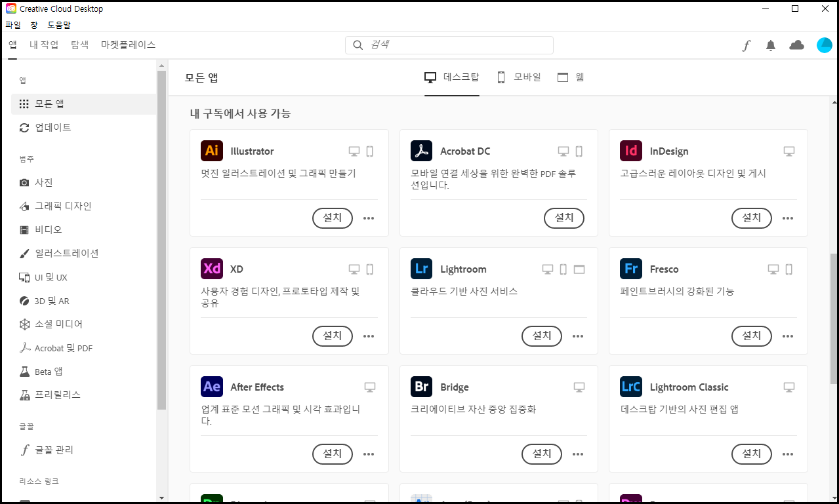This screenshot has height=504, width=839.
Task: Open more options for Bridge
Action: click(578, 454)
